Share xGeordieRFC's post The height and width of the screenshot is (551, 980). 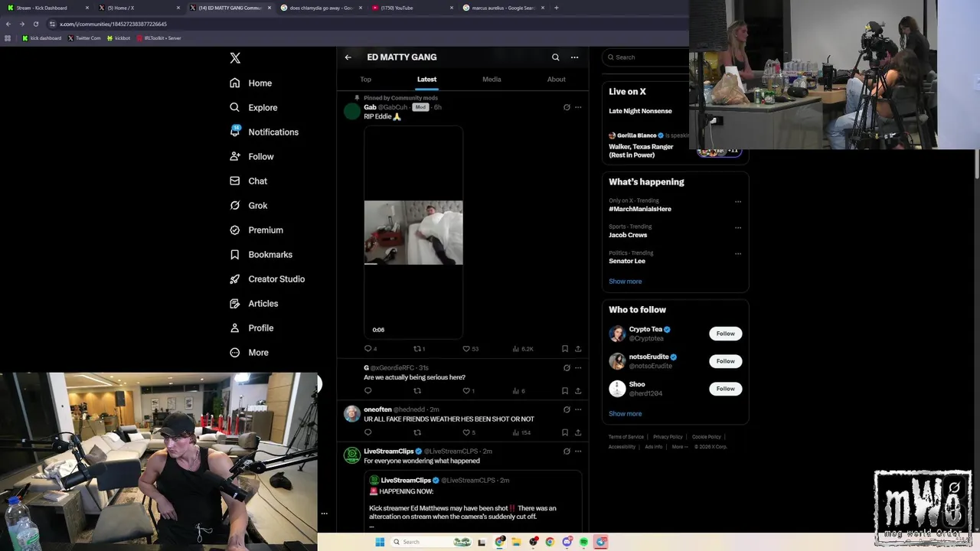point(578,391)
